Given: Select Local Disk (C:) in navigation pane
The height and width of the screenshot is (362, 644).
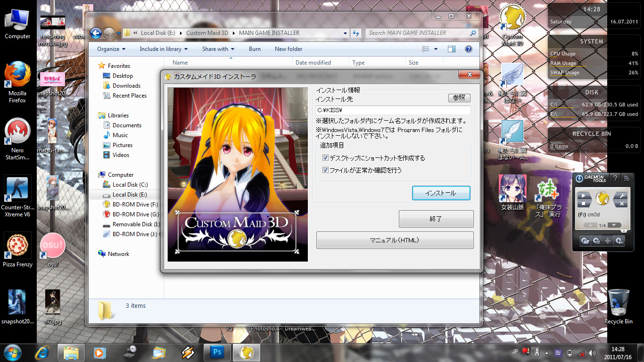Looking at the screenshot, I should 125,185.
